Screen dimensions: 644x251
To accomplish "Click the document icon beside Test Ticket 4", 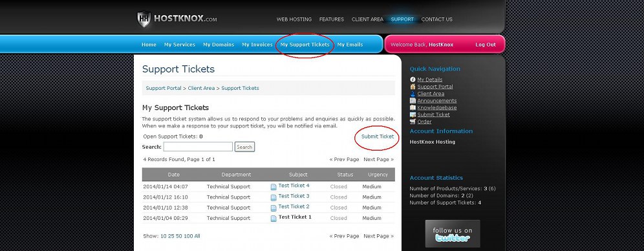I will point(274,187).
